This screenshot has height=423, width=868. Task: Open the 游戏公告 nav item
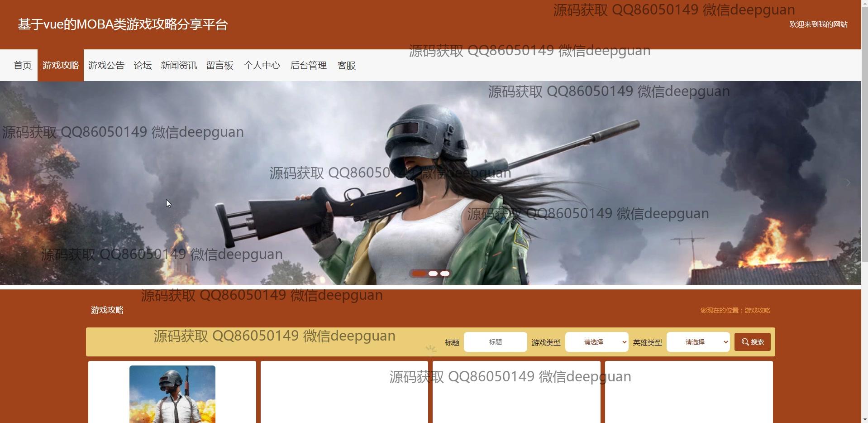coord(106,65)
